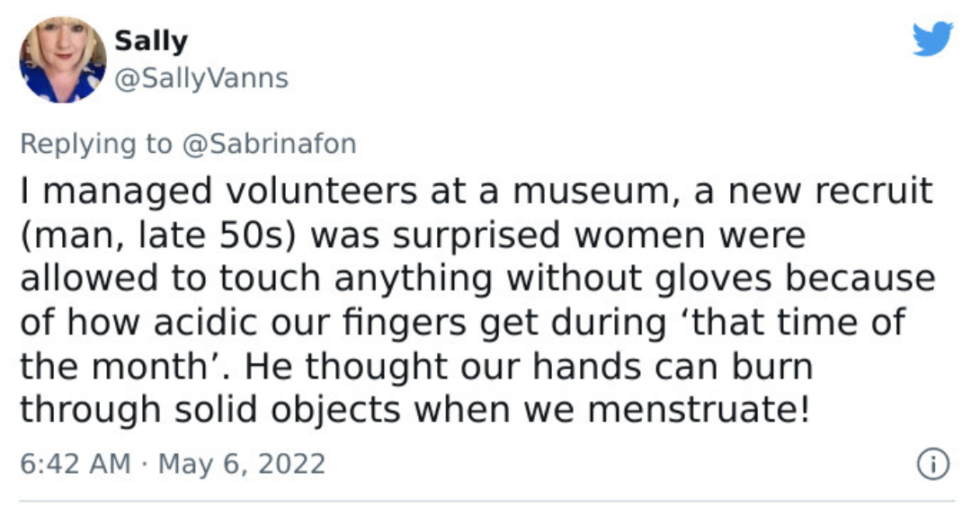
Task: Click the May 6, 2022 date
Action: (x=242, y=465)
